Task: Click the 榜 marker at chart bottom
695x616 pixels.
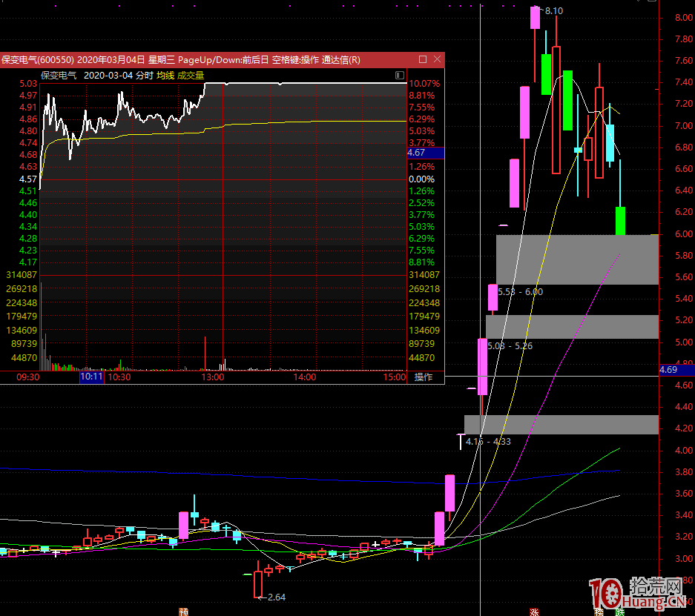Action: 599,612
